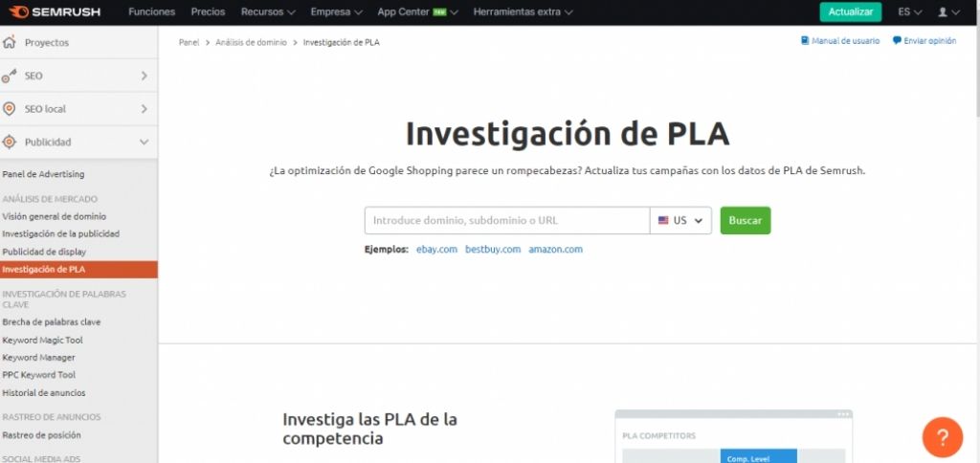Image resolution: width=980 pixels, height=463 pixels.
Task: Open Rastreo de posición
Action: tap(41, 435)
